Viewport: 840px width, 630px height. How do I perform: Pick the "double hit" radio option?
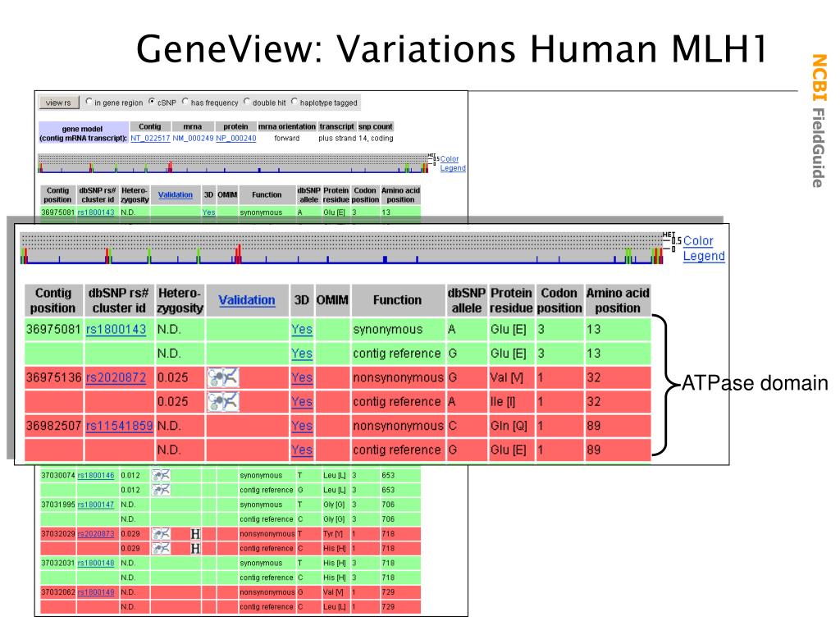click(x=247, y=101)
